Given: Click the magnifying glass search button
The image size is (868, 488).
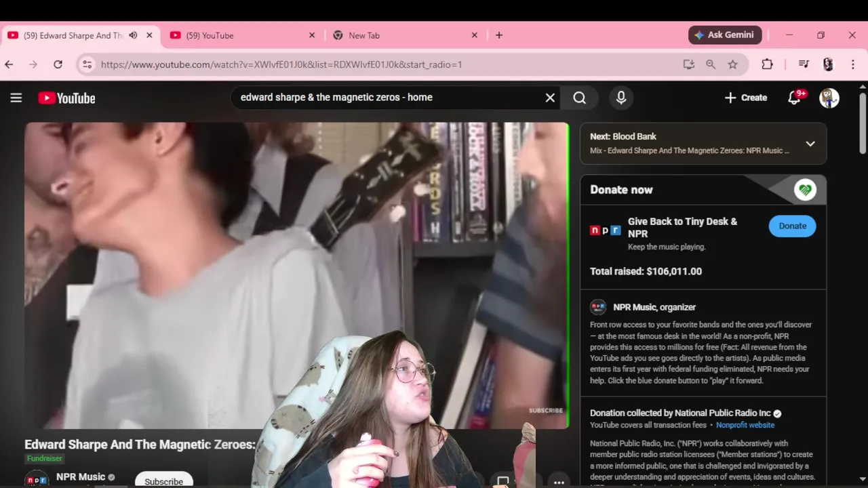Looking at the screenshot, I should click(579, 98).
